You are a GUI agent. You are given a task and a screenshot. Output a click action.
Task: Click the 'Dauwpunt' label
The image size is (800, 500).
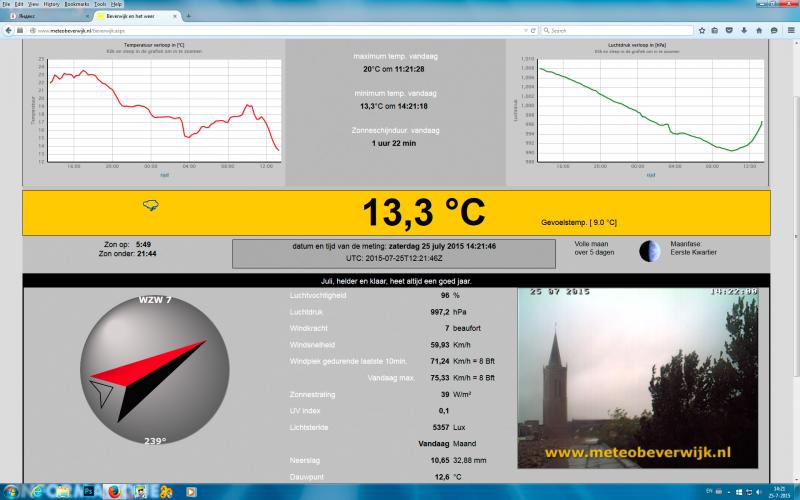tap(307, 477)
